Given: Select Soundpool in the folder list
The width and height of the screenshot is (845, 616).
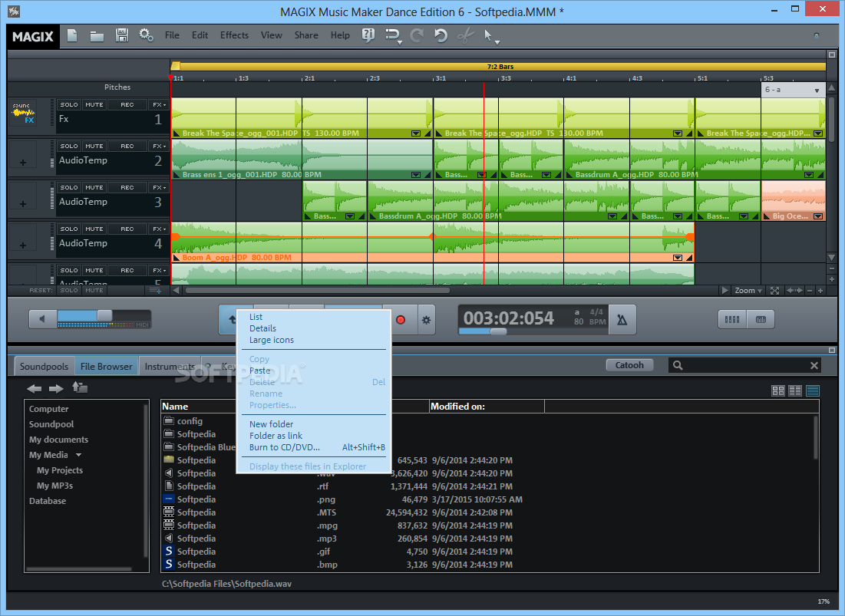Looking at the screenshot, I should (51, 424).
